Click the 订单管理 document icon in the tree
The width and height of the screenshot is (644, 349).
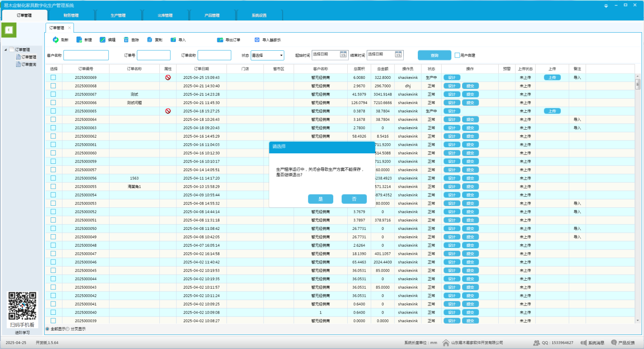18,57
